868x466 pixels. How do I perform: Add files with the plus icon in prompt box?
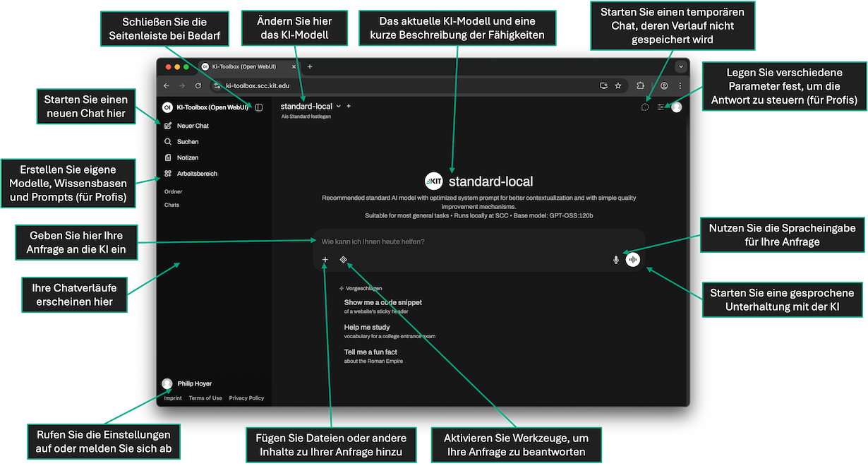[x=325, y=260]
